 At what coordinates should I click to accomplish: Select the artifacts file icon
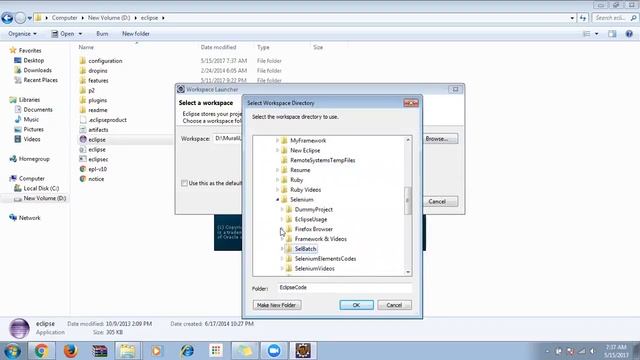click(83, 130)
